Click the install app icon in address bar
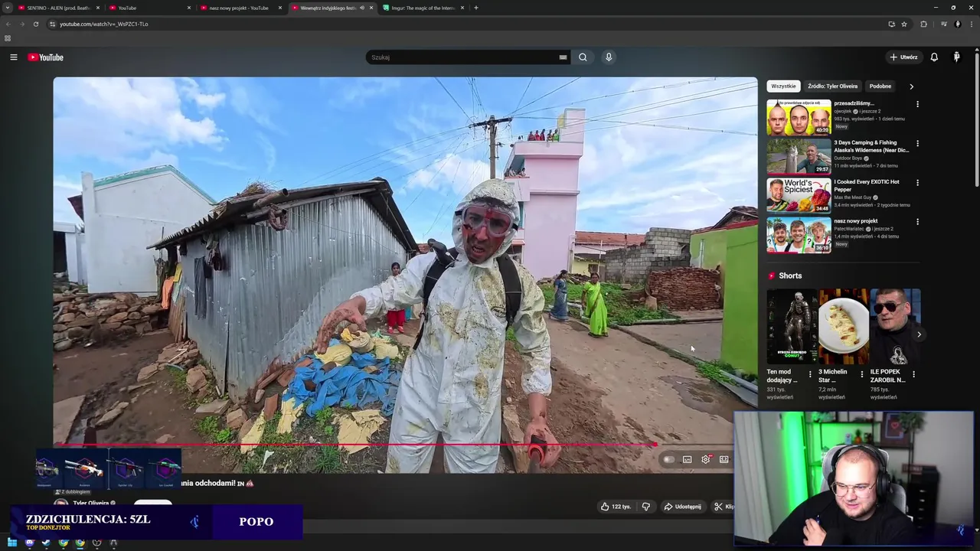Viewport: 980px width, 551px height. 891,24
